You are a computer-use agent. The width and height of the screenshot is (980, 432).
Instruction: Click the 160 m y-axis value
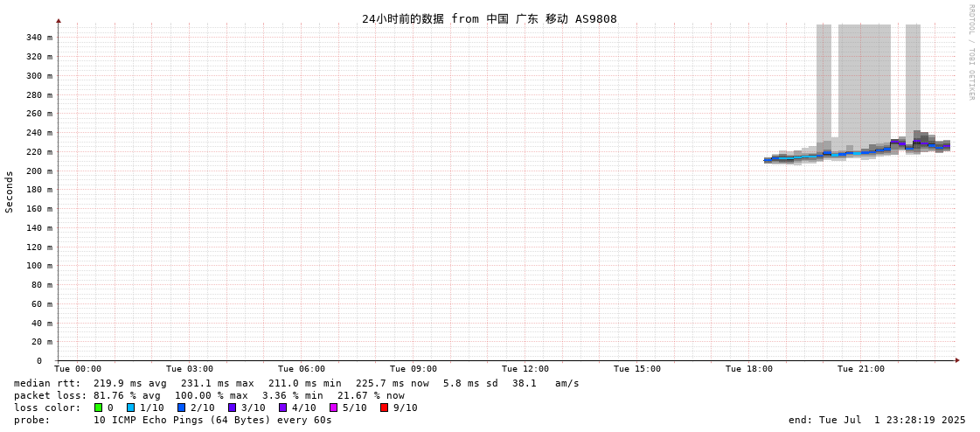pos(39,209)
